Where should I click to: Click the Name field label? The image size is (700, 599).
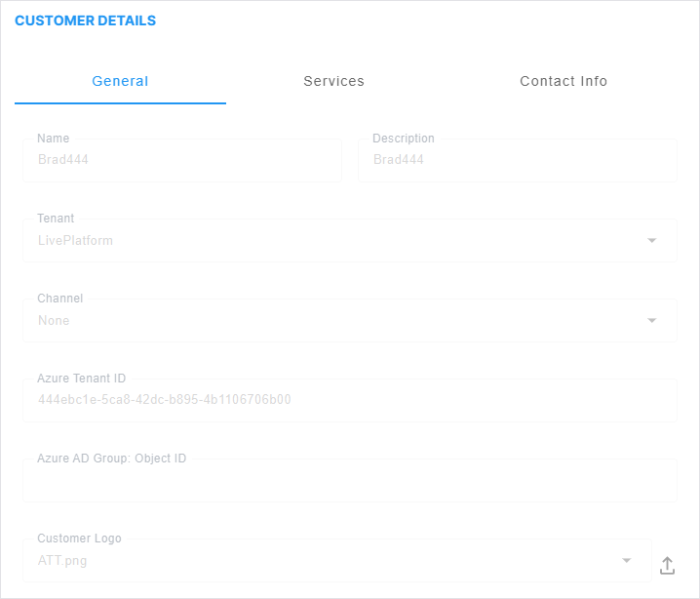pyautogui.click(x=54, y=139)
